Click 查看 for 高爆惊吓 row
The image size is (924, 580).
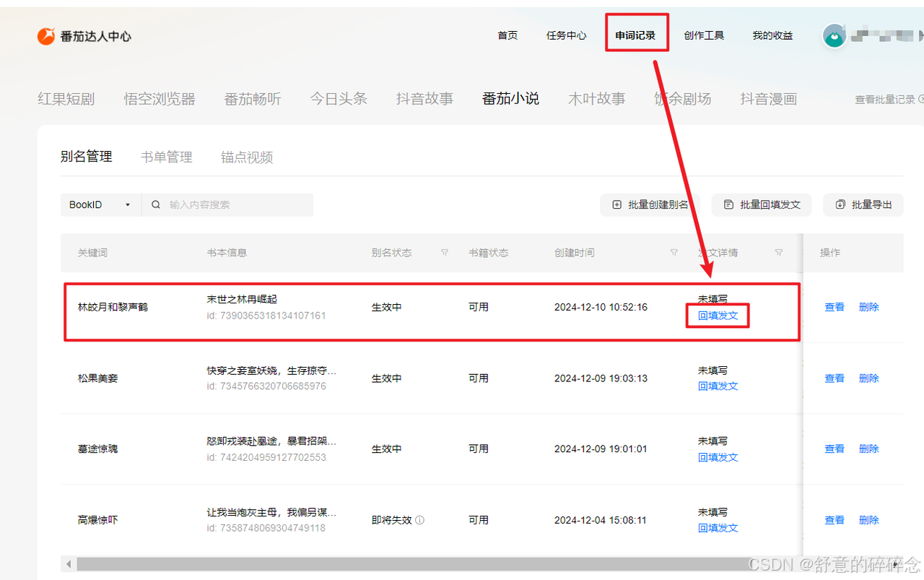click(x=834, y=520)
